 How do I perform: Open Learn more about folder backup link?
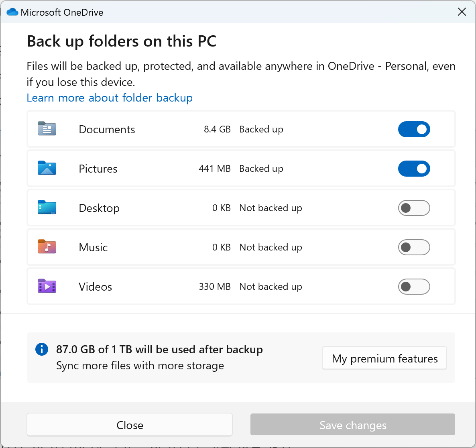coord(110,98)
